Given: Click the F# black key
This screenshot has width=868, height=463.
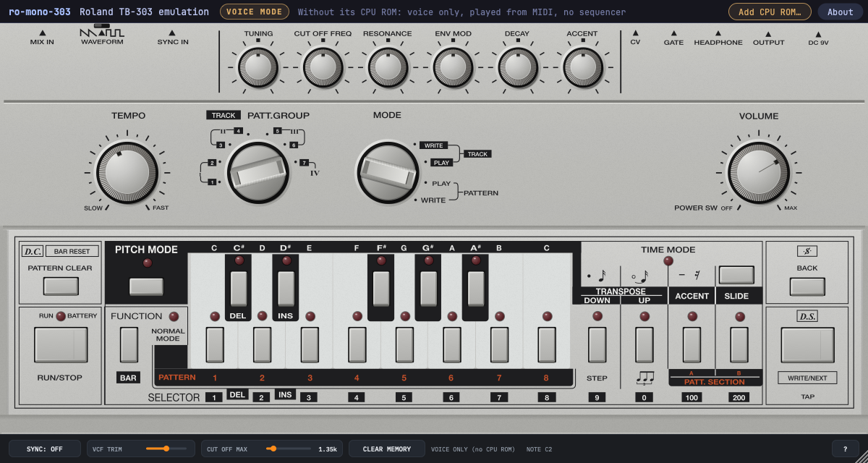Looking at the screenshot, I should click(x=381, y=289).
